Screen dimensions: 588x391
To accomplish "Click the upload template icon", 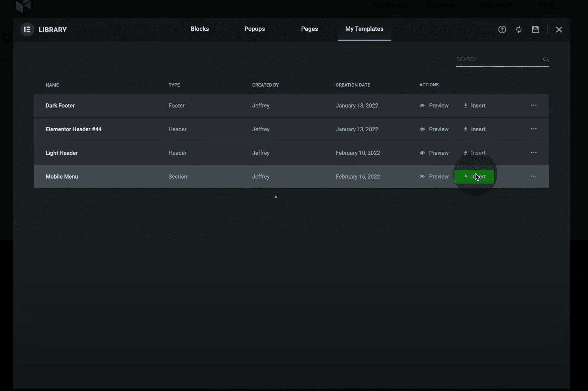I will 502,30.
